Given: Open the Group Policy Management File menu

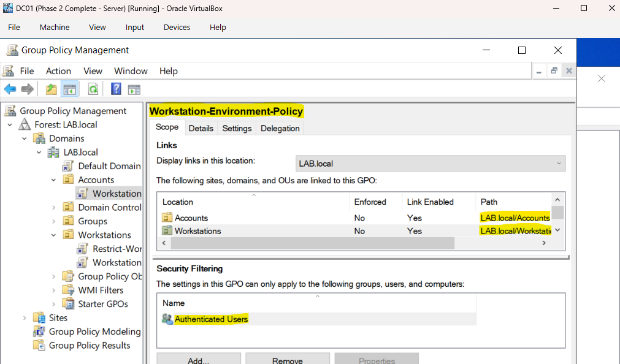Looking at the screenshot, I should pyautogui.click(x=27, y=71).
